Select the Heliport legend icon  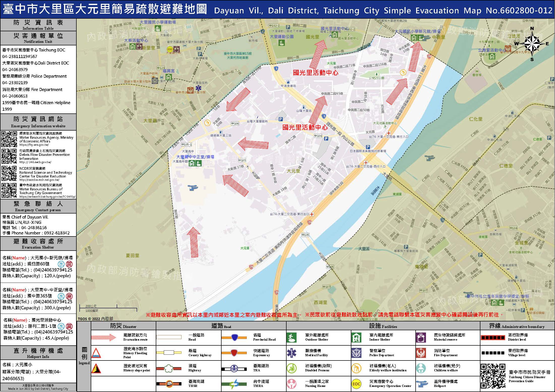(421, 384)
